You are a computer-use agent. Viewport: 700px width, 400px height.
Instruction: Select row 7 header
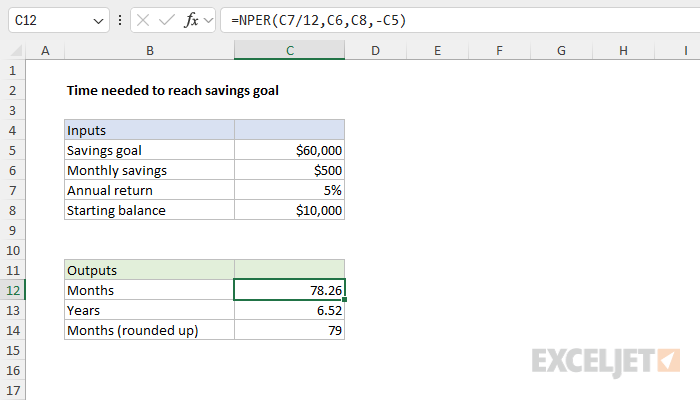[x=12, y=191]
